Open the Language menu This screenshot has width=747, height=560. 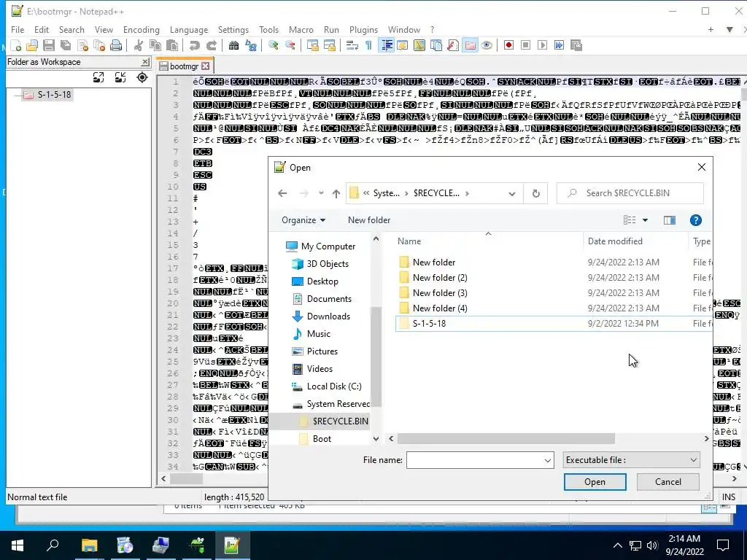(x=189, y=29)
